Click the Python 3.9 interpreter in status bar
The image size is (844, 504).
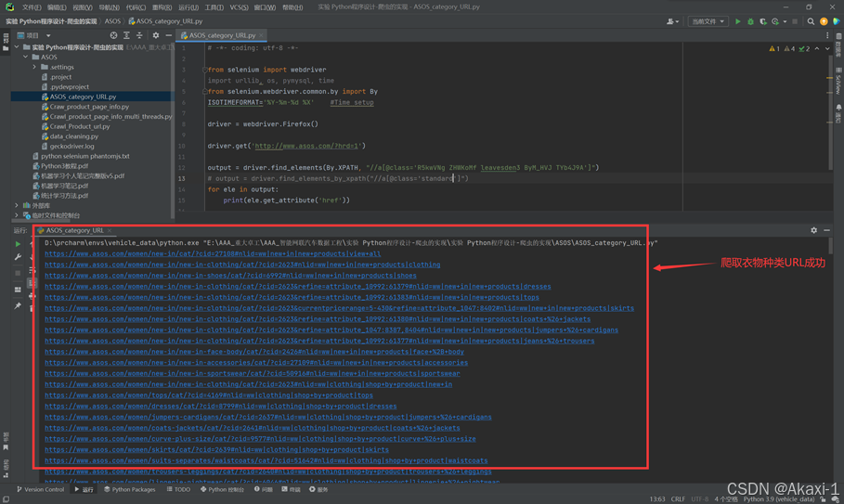click(779, 499)
